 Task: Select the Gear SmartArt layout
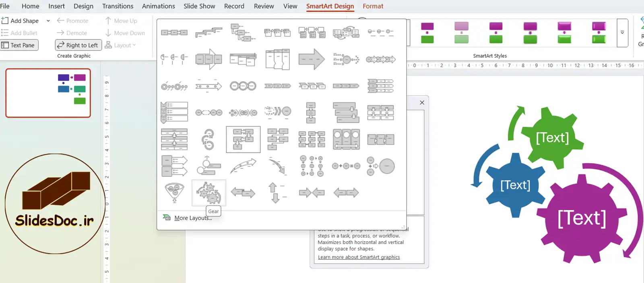pyautogui.click(x=208, y=193)
